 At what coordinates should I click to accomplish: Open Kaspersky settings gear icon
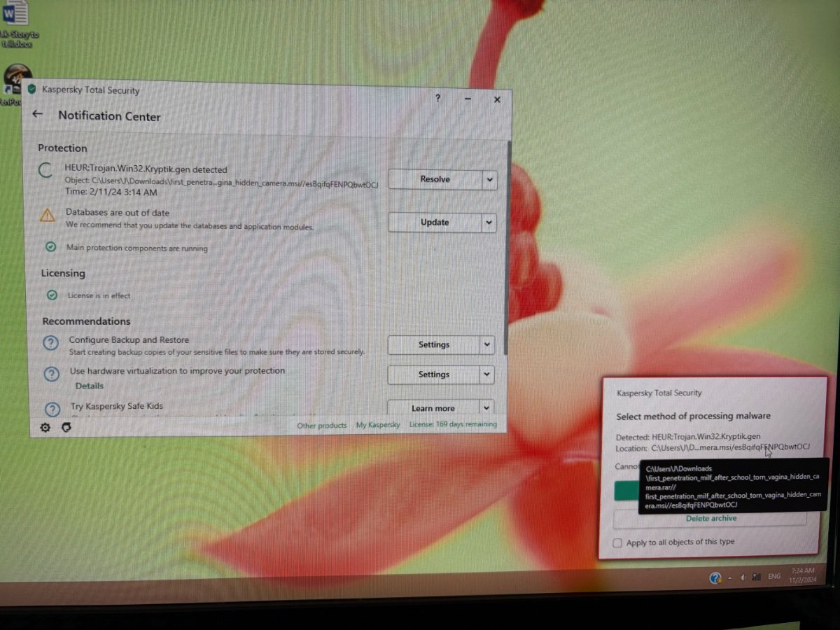[x=45, y=427]
